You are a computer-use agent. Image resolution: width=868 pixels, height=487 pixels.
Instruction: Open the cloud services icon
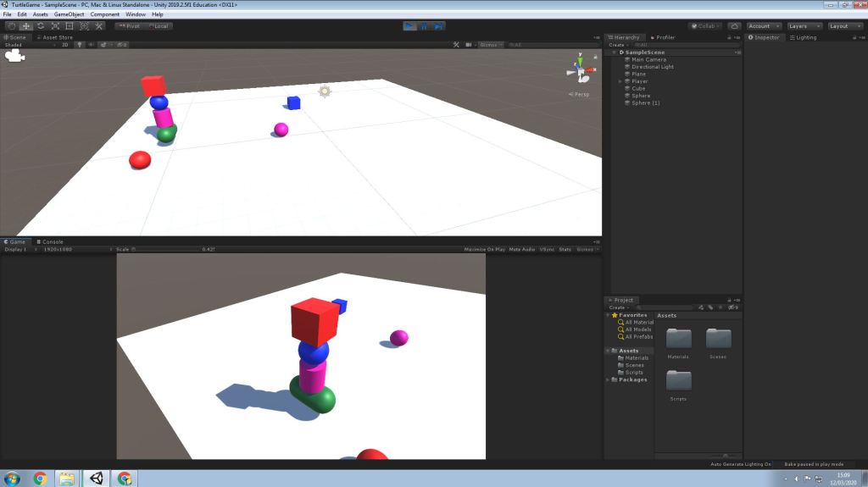734,26
